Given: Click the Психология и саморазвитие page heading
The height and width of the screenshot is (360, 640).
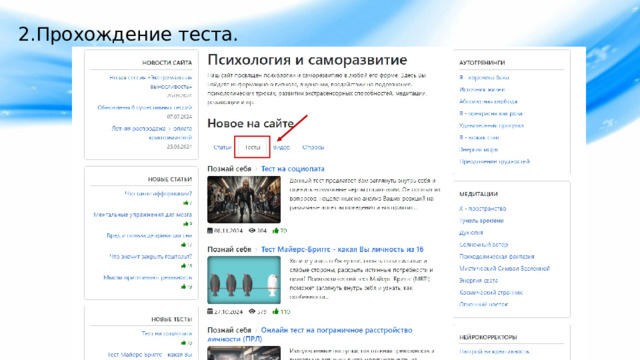Looking at the screenshot, I should [x=307, y=60].
